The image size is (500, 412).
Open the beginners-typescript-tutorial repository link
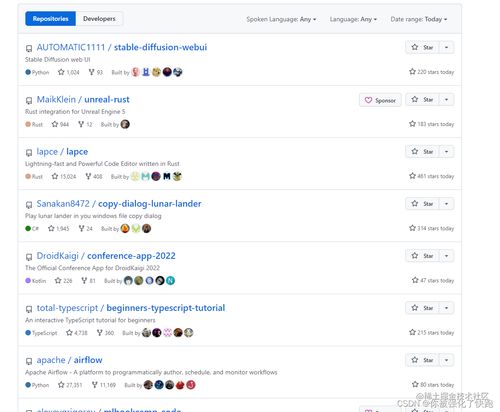[166, 308]
